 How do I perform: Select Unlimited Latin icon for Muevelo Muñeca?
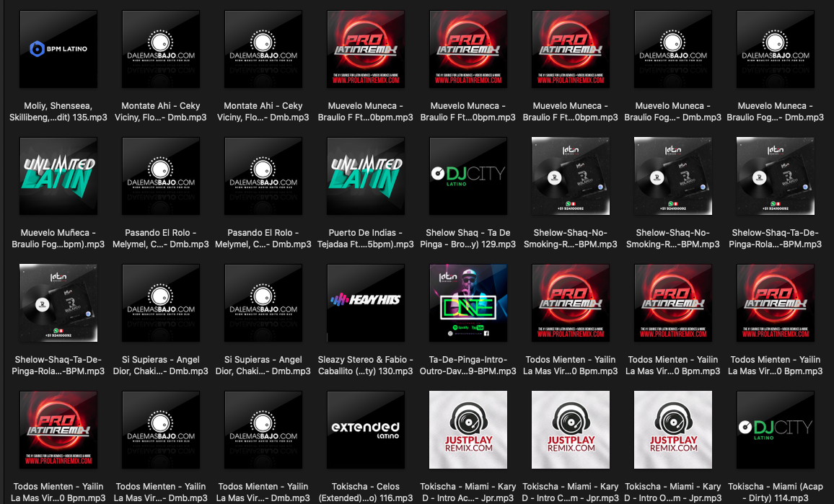pos(58,177)
